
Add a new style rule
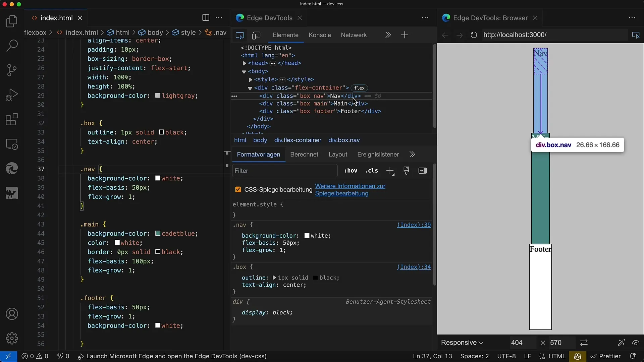[x=390, y=171]
